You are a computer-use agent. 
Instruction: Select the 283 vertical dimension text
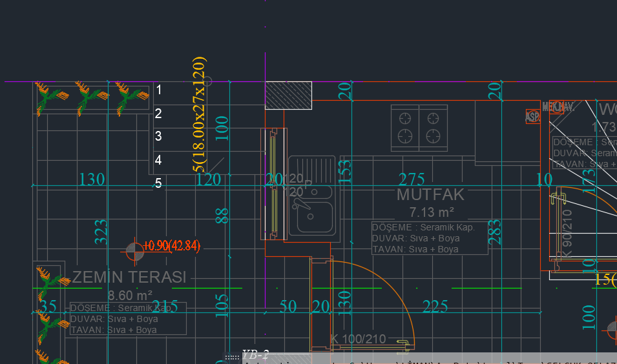[495, 232]
